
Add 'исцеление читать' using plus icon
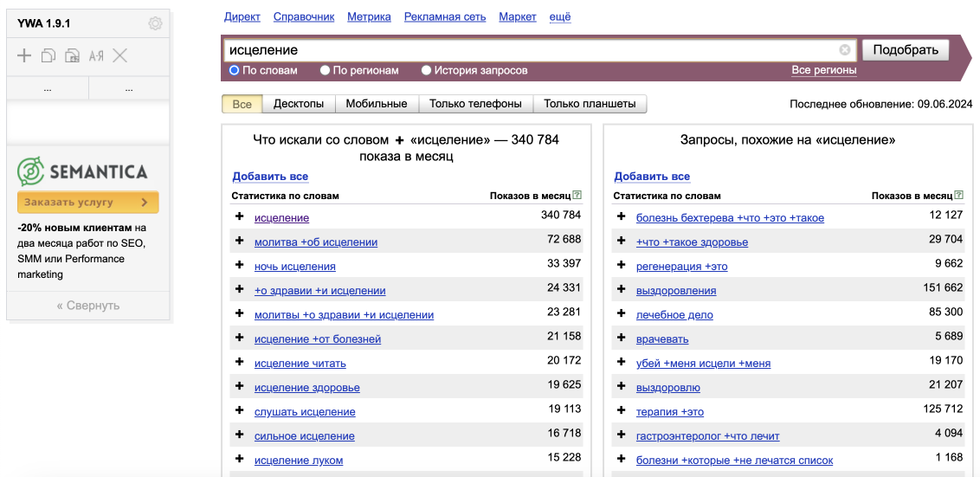[x=239, y=363]
